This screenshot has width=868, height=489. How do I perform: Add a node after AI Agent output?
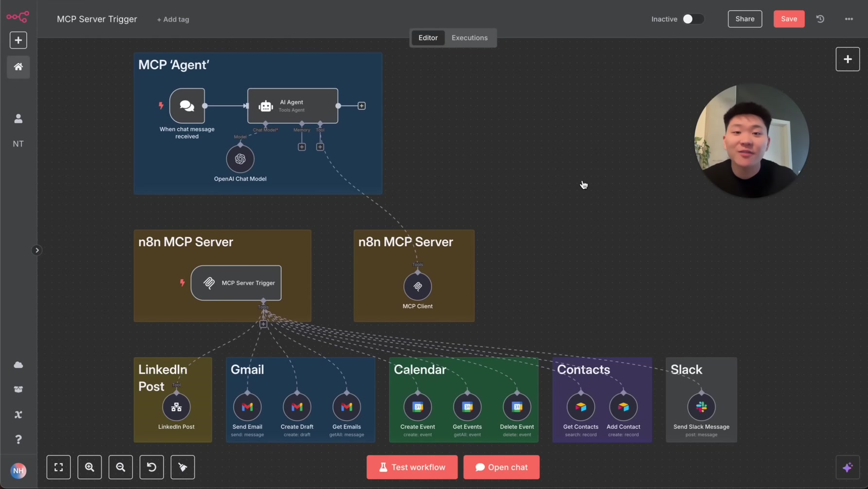361,106
